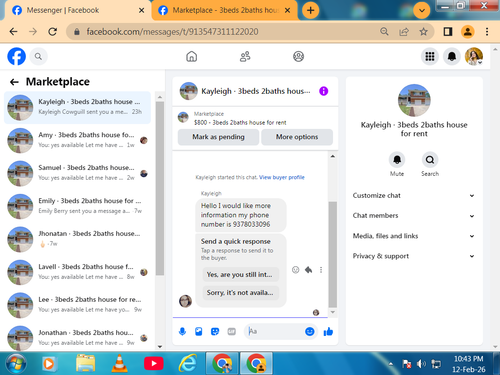Open the Windows Start button
Screen dimensions: 500x375
(x=15, y=363)
